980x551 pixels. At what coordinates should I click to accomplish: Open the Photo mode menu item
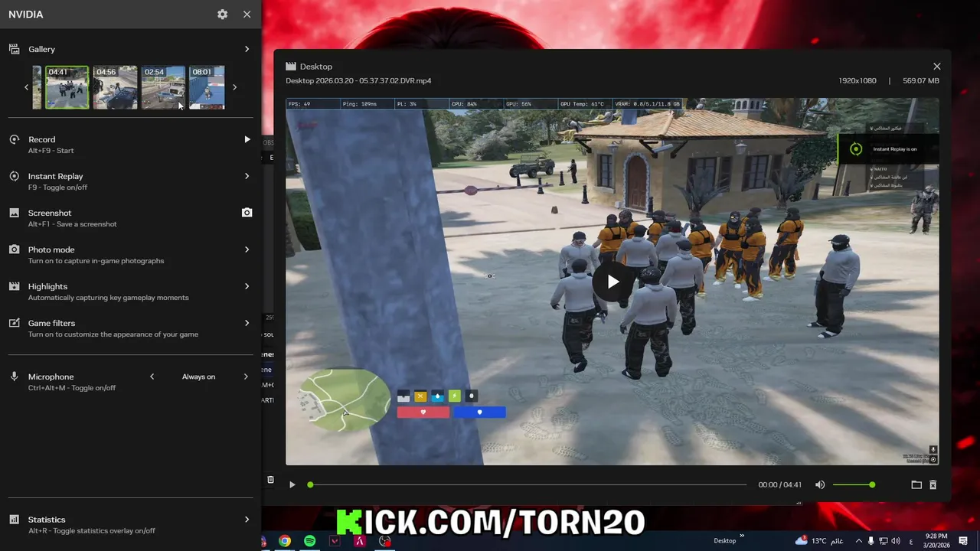point(130,254)
